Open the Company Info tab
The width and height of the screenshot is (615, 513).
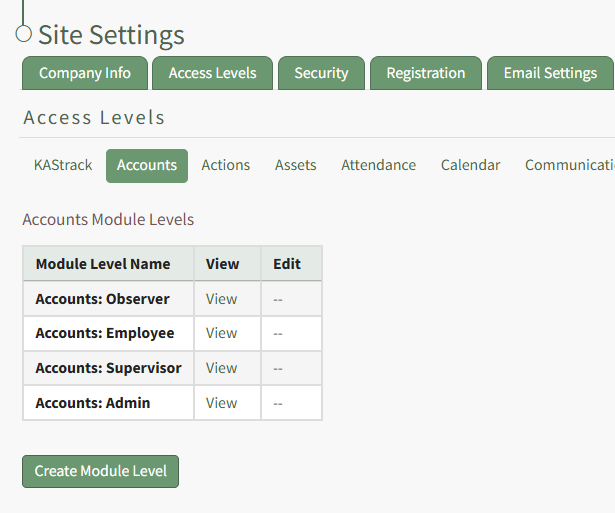[85, 73]
